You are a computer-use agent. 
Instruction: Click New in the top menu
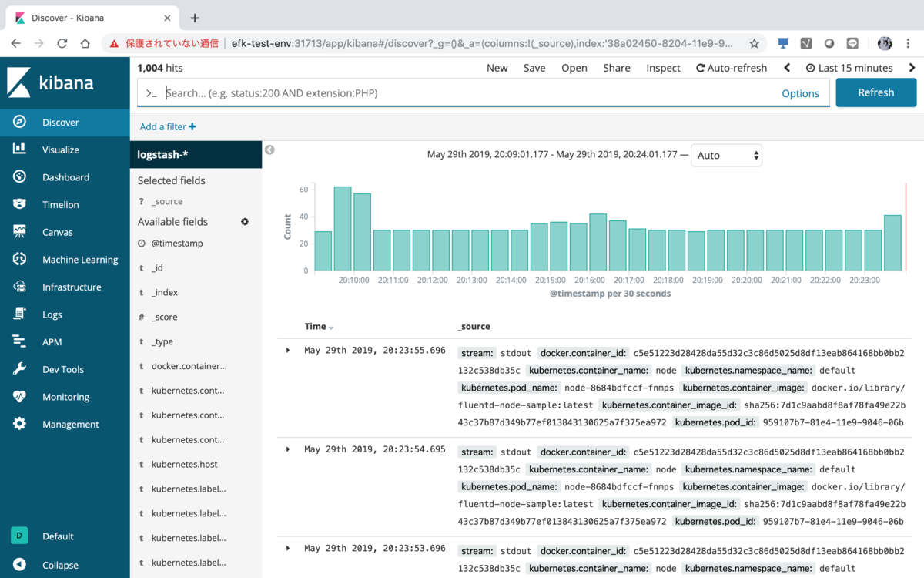(497, 68)
